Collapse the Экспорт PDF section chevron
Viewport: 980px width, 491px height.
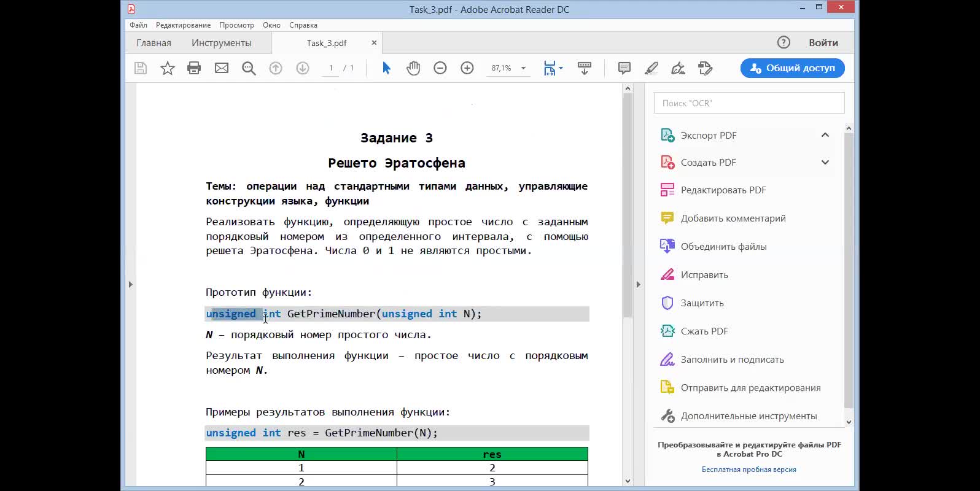(x=825, y=135)
